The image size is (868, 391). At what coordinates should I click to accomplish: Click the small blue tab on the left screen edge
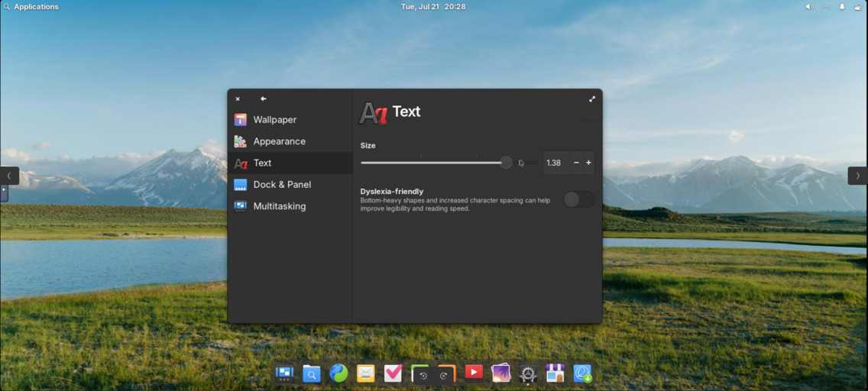[3, 193]
